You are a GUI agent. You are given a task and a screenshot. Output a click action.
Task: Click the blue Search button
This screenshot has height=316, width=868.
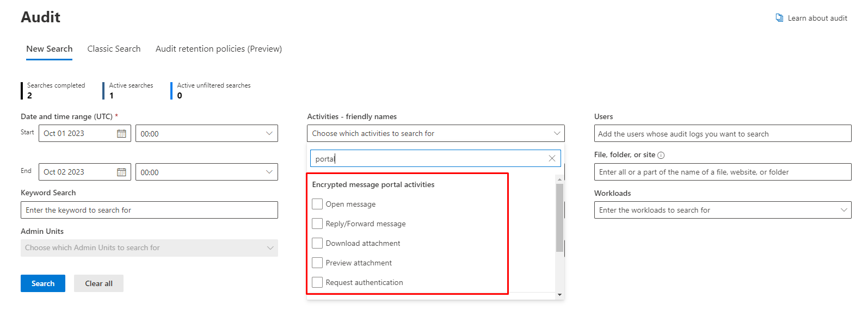coord(43,283)
